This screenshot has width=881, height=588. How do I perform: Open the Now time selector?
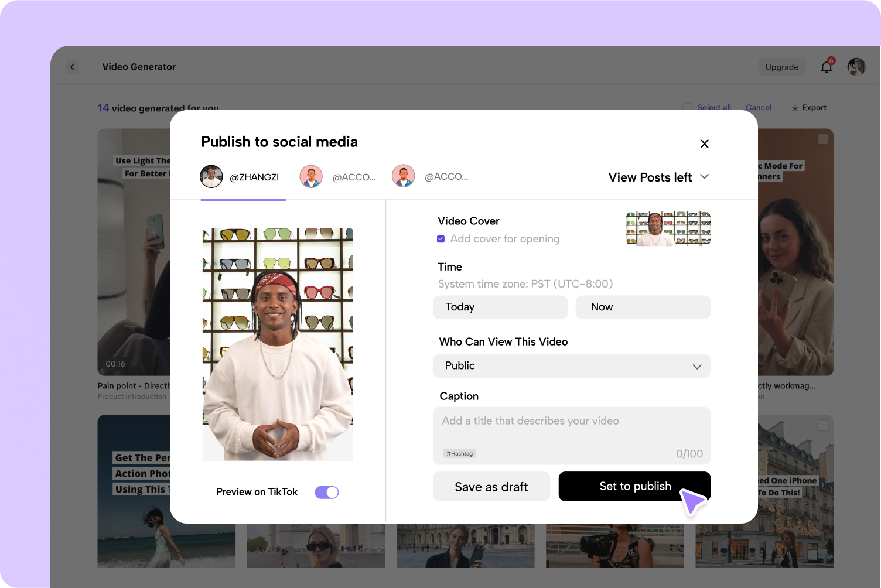click(x=643, y=307)
